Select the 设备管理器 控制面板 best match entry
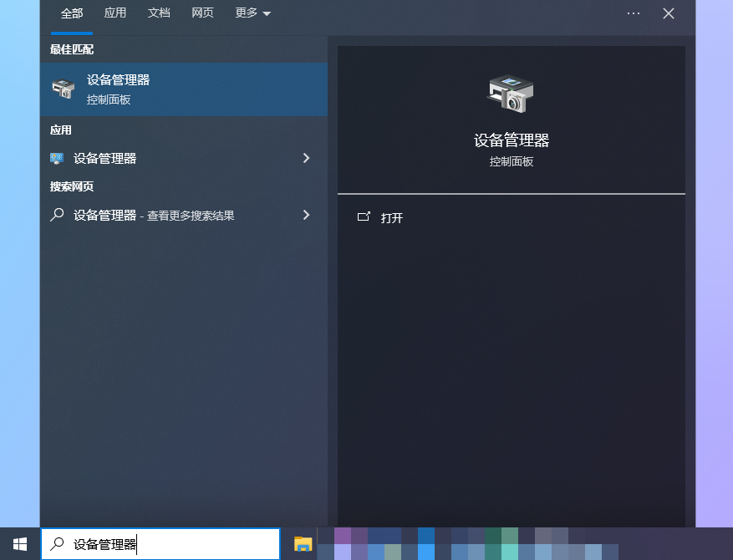This screenshot has height=560, width=733. 167,89
